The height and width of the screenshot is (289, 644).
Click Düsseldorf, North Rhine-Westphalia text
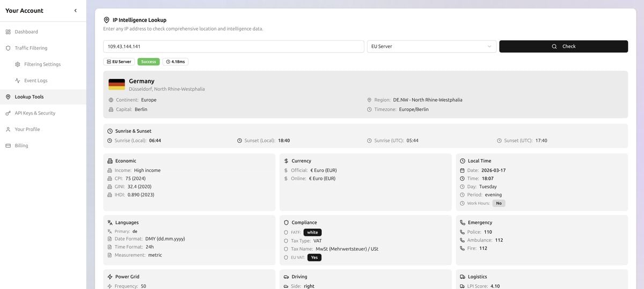tap(167, 89)
